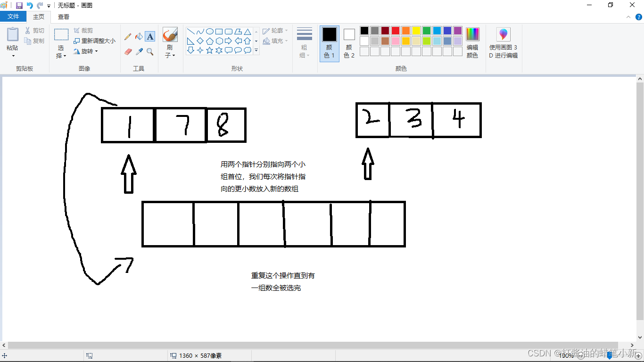Pick the green color swatch
The image size is (644, 362).
point(427,31)
